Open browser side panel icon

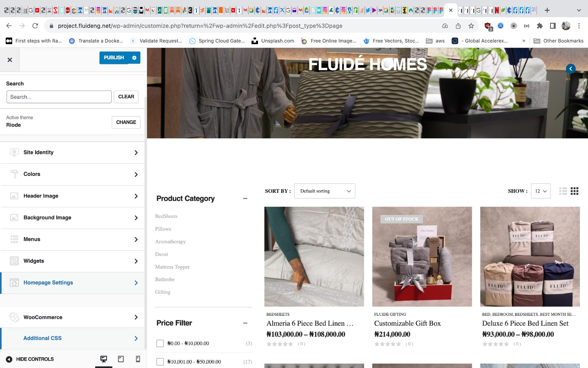553,26
